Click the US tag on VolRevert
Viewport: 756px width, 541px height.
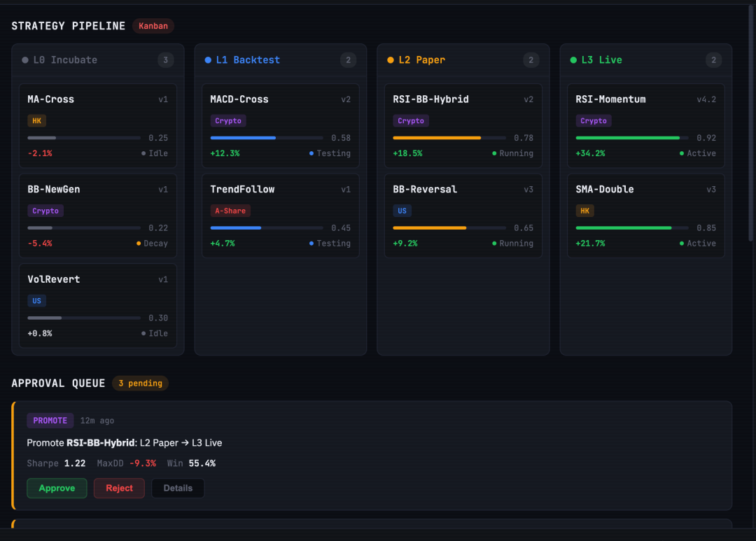[x=36, y=301]
